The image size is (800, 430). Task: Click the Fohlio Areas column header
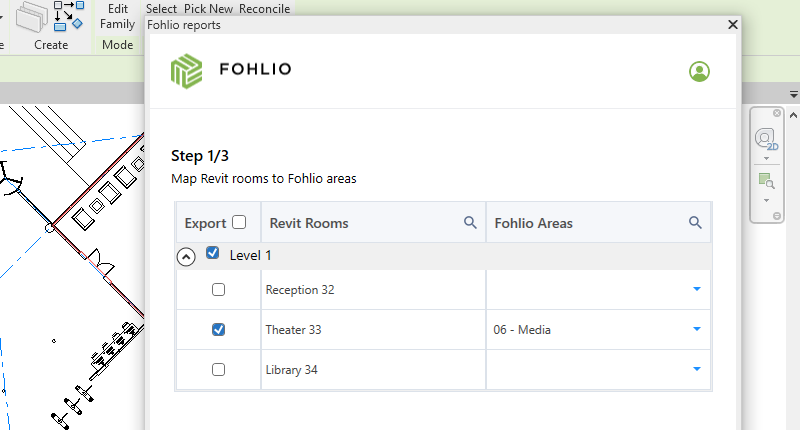point(533,223)
